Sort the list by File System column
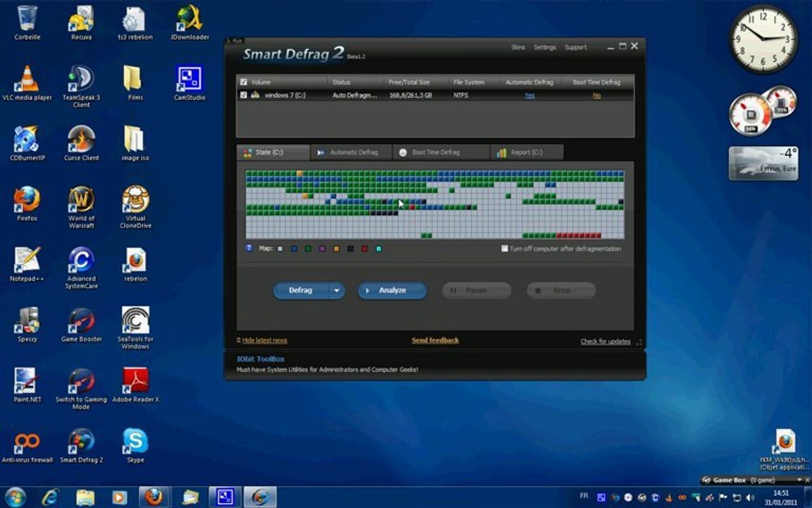 click(x=469, y=82)
